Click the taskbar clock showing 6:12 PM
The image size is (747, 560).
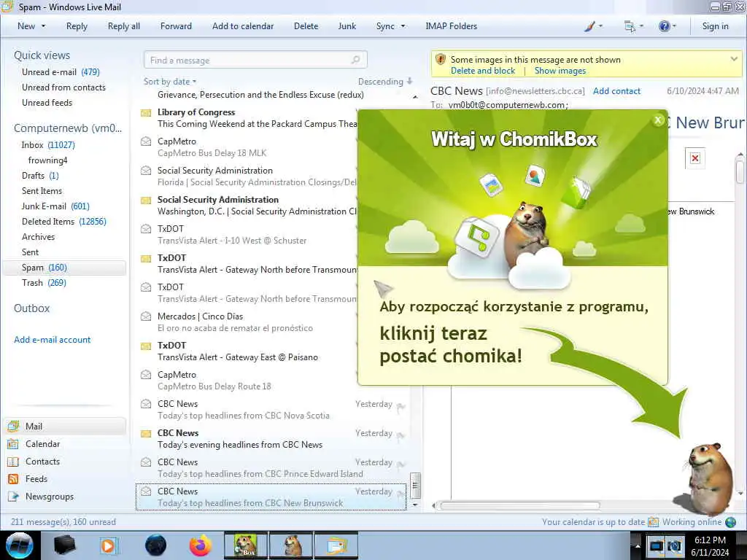pyautogui.click(x=710, y=546)
